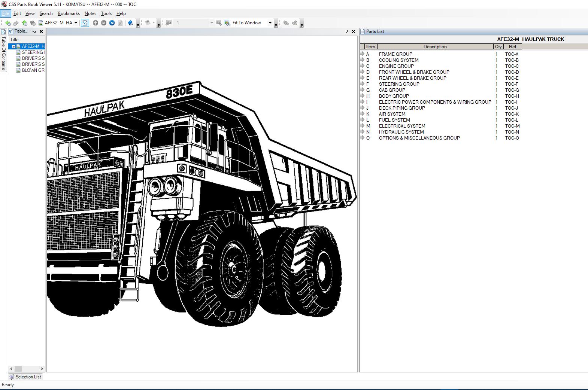Click the Title column header in tree
Viewport: 588px width, 390px height.
pos(27,39)
